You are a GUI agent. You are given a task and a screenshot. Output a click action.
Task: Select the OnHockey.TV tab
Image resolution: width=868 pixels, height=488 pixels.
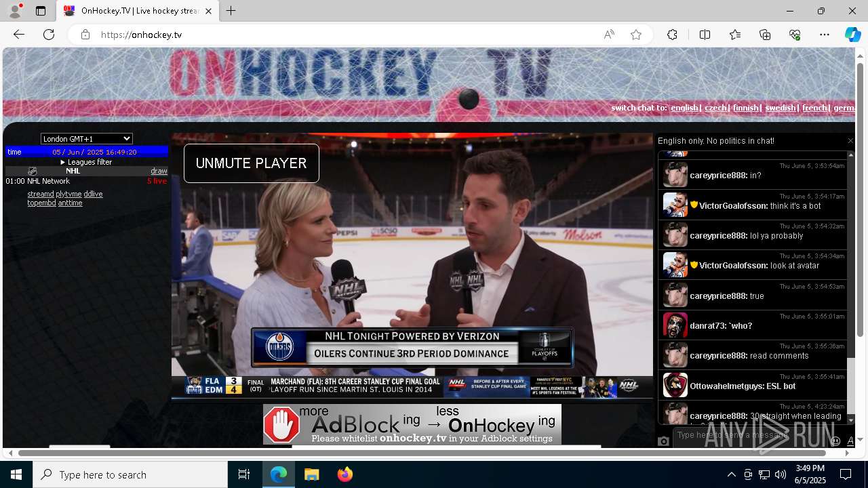click(138, 11)
